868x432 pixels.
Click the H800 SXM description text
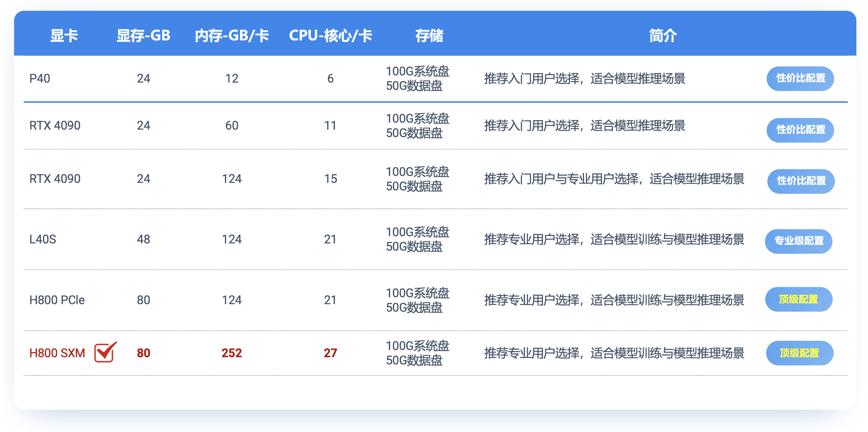click(x=614, y=353)
